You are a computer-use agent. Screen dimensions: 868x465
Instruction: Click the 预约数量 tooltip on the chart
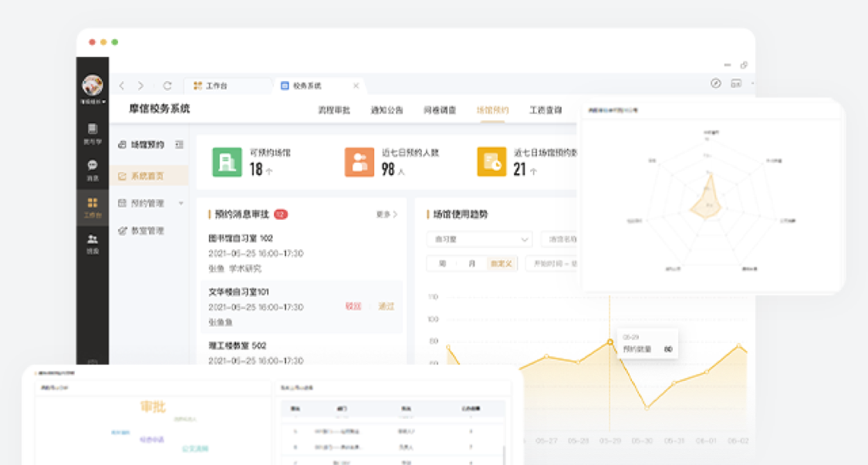point(647,344)
